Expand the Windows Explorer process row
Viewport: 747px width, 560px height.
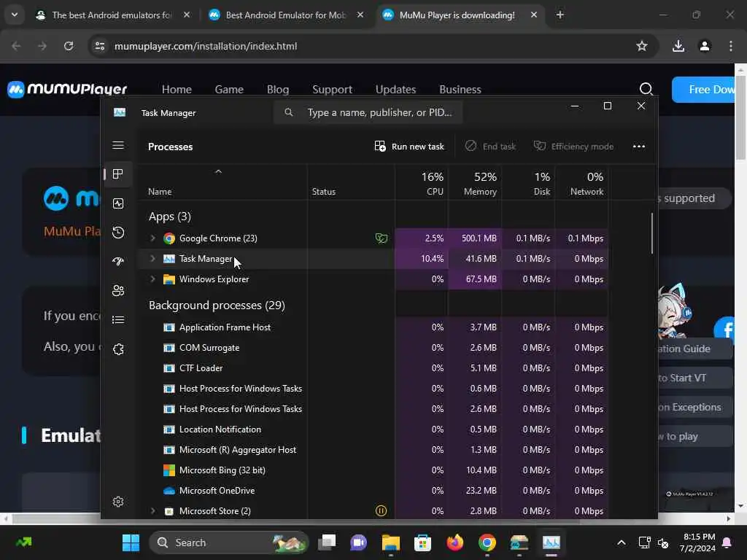tap(152, 279)
